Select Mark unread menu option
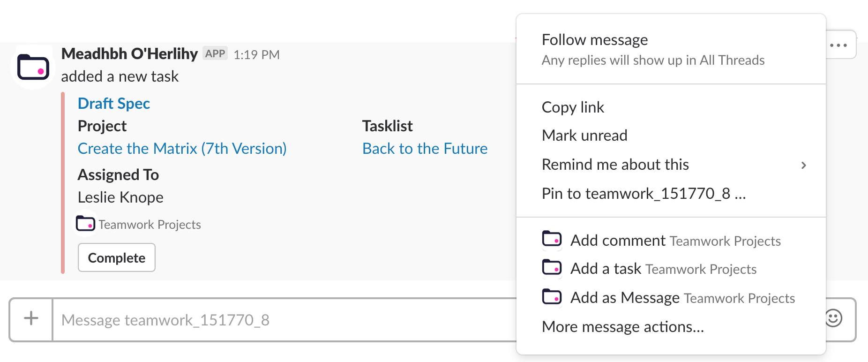 (584, 136)
